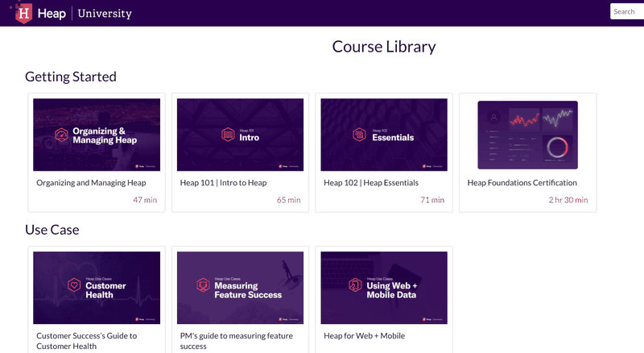The height and width of the screenshot is (353, 644).
Task: Click the University text in header
Action: [105, 14]
